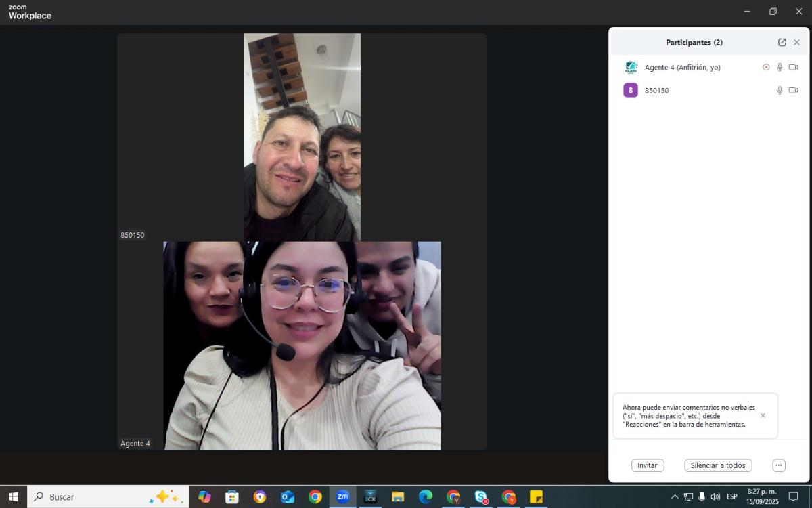Viewport: 812px width, 508px height.
Task: Click Silenciar a todos
Action: [x=718, y=465]
